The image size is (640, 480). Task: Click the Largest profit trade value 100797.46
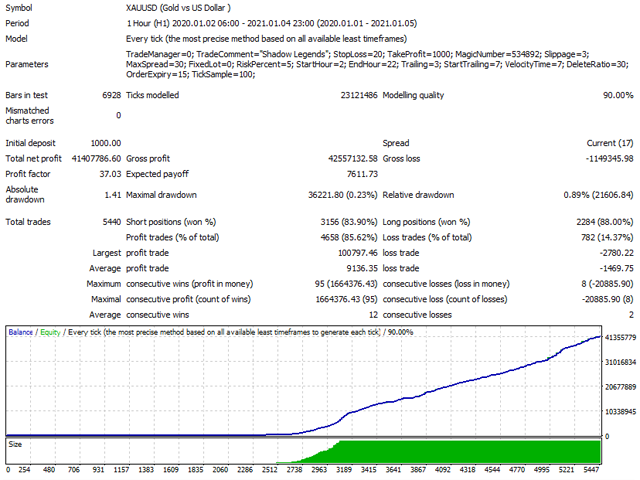(x=358, y=253)
